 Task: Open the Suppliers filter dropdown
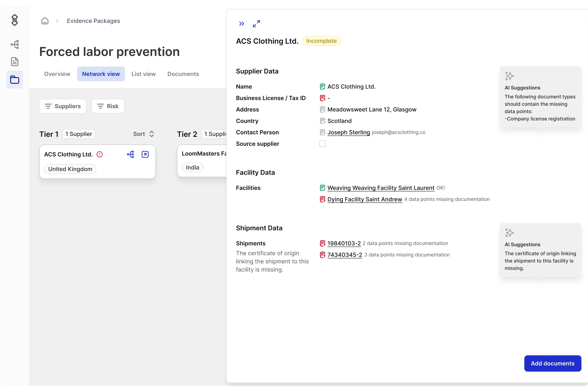click(x=63, y=106)
